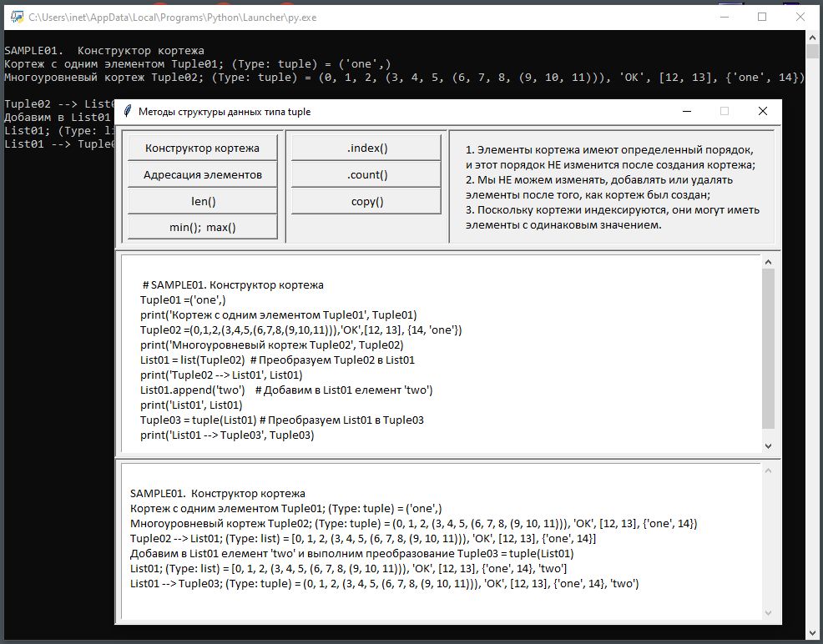Click down arrow in output pane scrollbar

768,613
